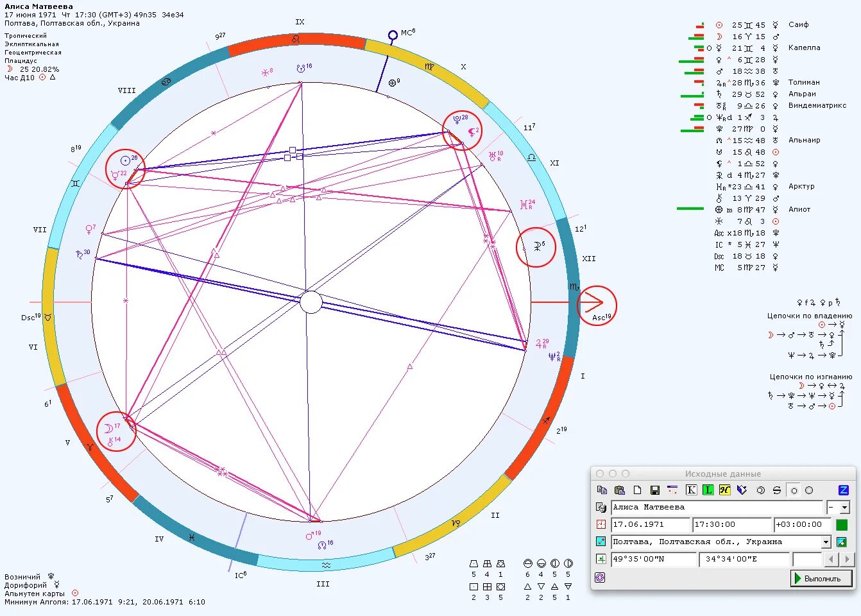
Task: Click the central circle of the chart
Action: pos(311,302)
